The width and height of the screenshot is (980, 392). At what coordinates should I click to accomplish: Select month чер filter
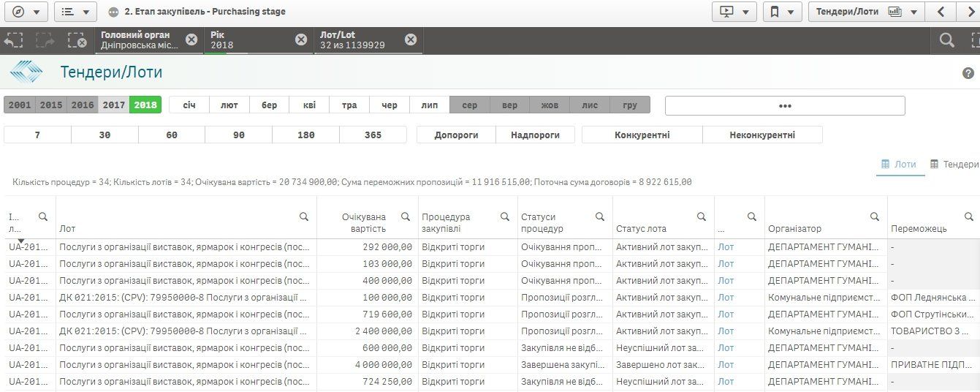click(390, 105)
